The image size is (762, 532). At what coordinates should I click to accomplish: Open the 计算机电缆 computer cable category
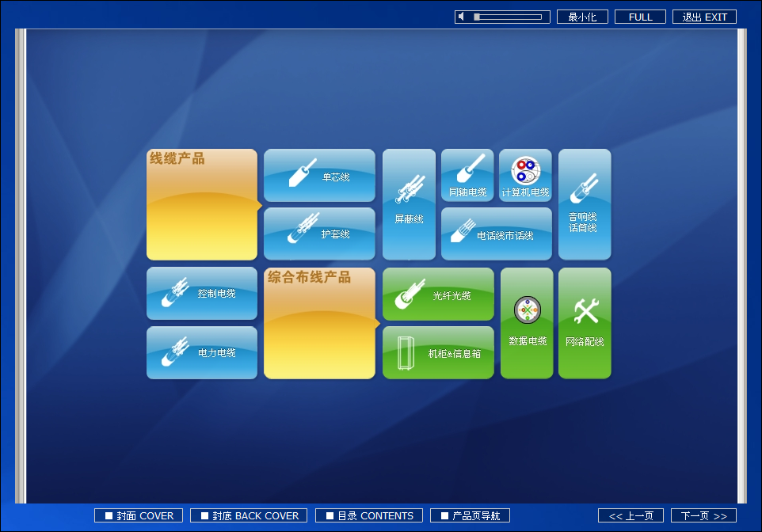(524, 175)
